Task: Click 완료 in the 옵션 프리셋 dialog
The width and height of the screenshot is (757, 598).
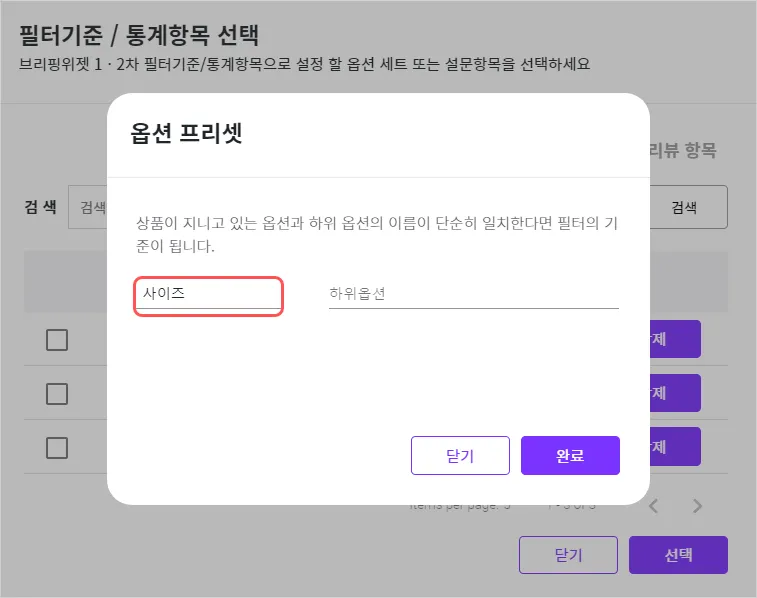Action: click(570, 455)
